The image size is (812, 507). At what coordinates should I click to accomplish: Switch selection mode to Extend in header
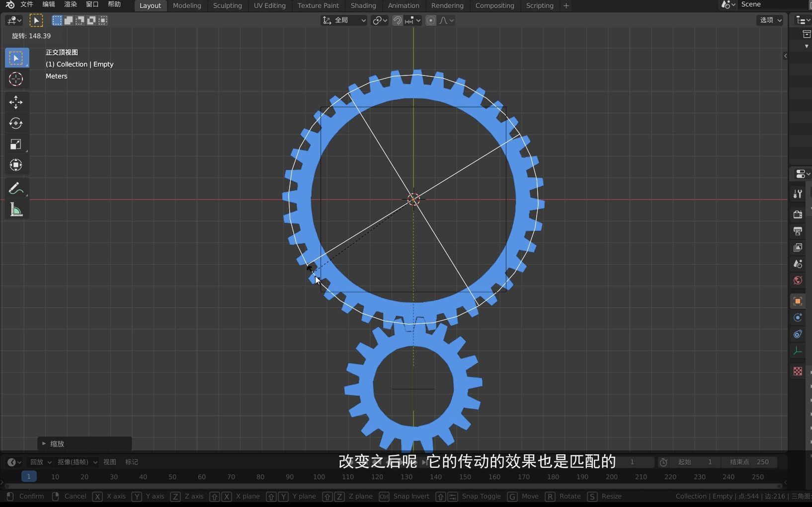point(68,20)
